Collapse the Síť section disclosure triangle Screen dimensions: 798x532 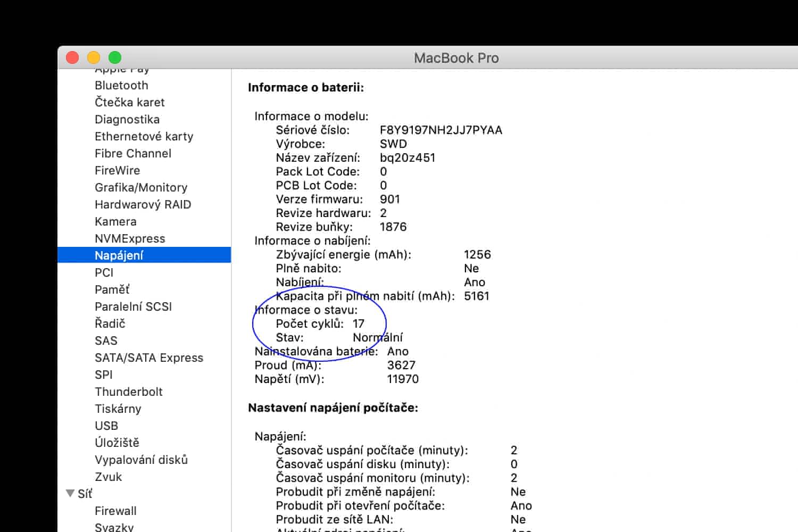pyautogui.click(x=70, y=493)
